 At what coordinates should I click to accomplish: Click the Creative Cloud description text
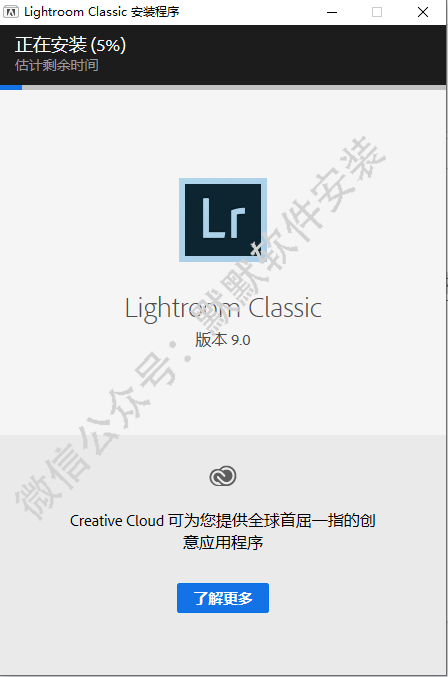223,531
